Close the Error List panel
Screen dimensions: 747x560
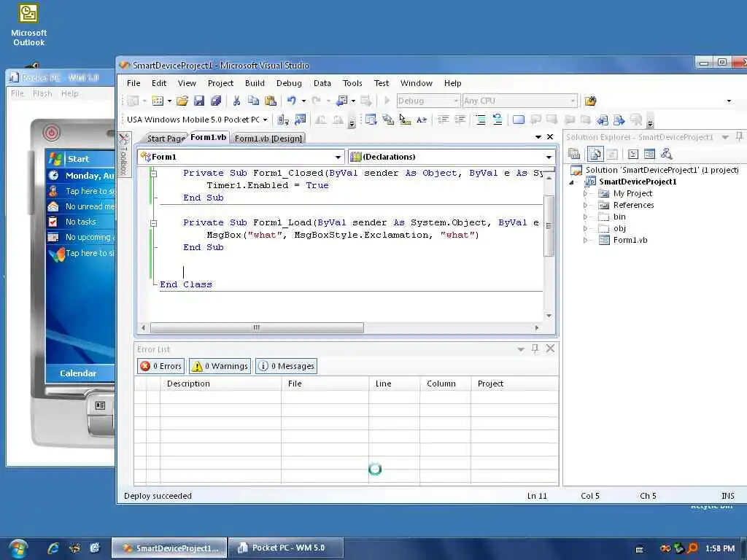click(x=550, y=349)
